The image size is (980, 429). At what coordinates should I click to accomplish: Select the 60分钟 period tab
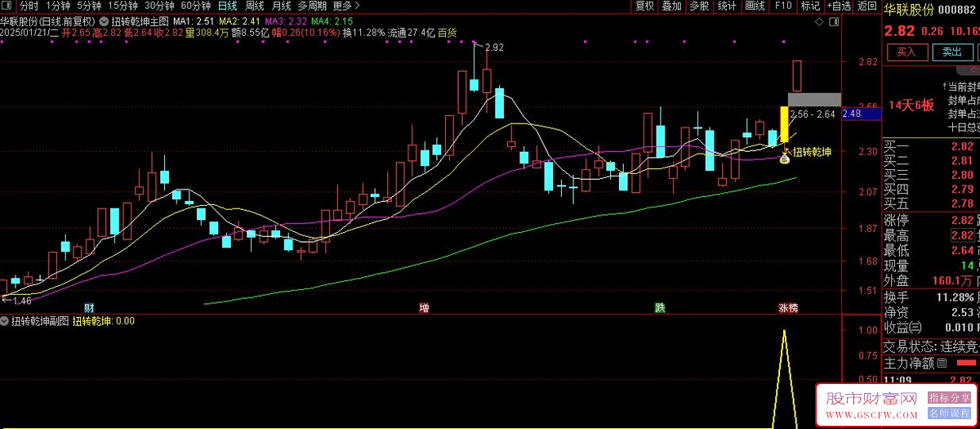pos(195,6)
